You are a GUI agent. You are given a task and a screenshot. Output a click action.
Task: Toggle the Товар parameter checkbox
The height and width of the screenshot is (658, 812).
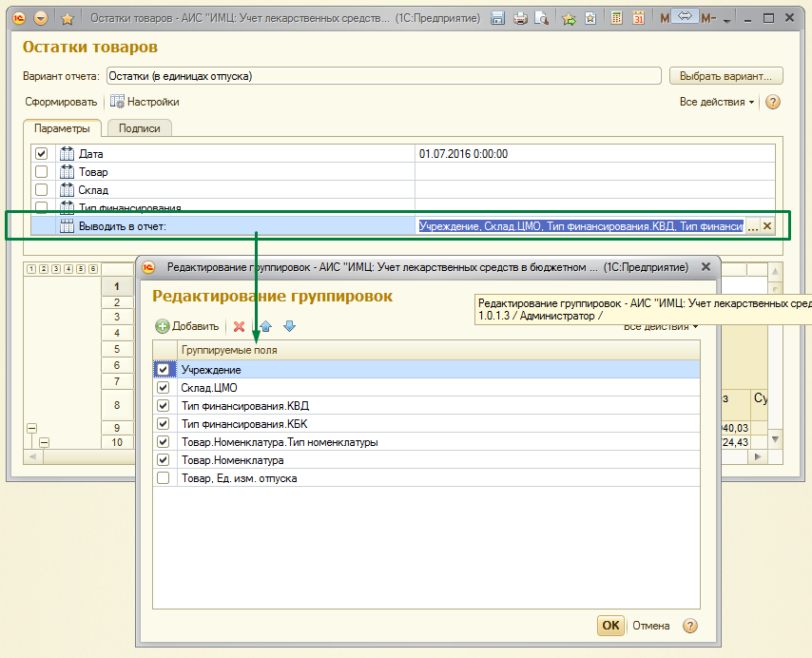[x=41, y=172]
